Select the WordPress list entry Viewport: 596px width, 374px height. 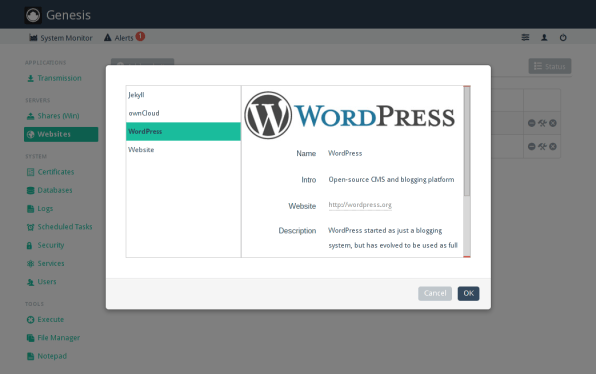[183, 132]
